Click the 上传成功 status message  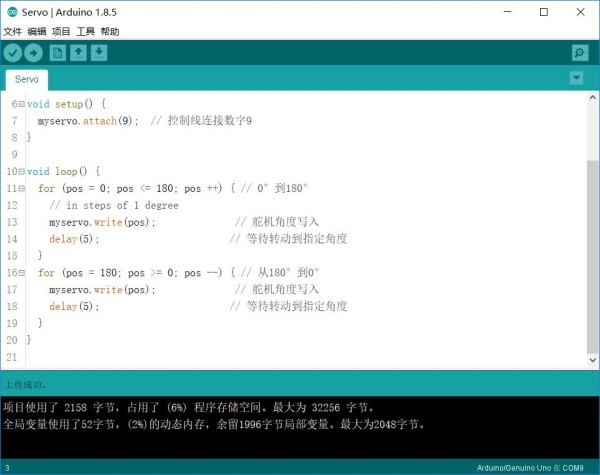26,385
